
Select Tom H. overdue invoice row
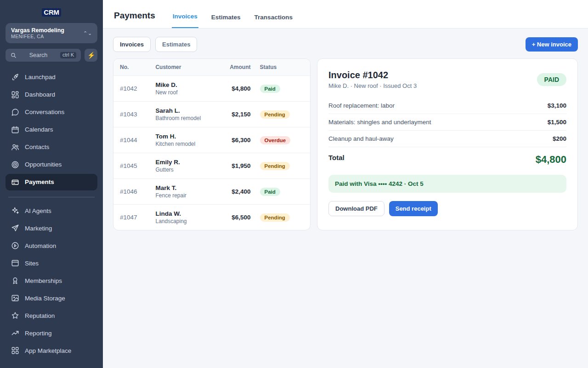[x=212, y=140]
